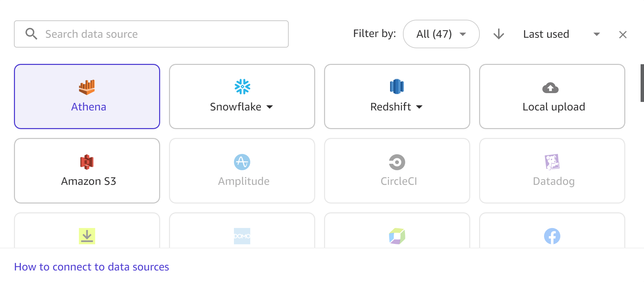
Task: Open the All (47) filter dropdown
Action: point(441,34)
